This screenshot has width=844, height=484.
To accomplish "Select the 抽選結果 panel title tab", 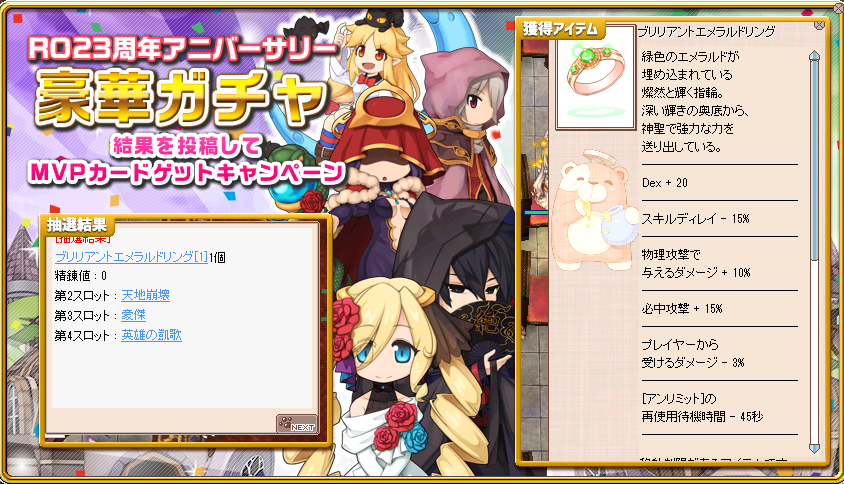I will coord(77,225).
